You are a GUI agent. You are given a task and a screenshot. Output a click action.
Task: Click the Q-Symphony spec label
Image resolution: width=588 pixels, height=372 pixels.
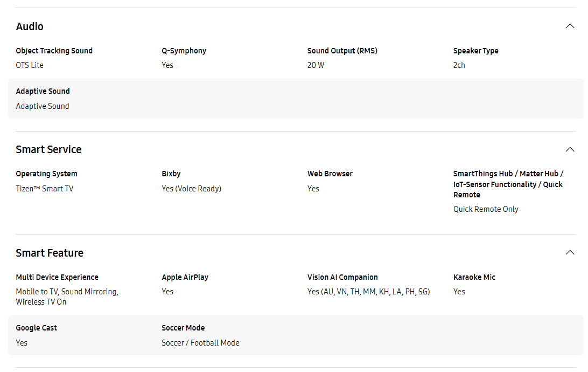(x=184, y=51)
